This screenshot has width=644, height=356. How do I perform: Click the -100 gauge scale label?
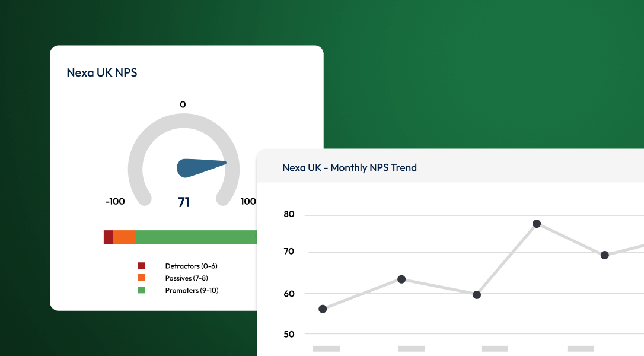tap(116, 201)
